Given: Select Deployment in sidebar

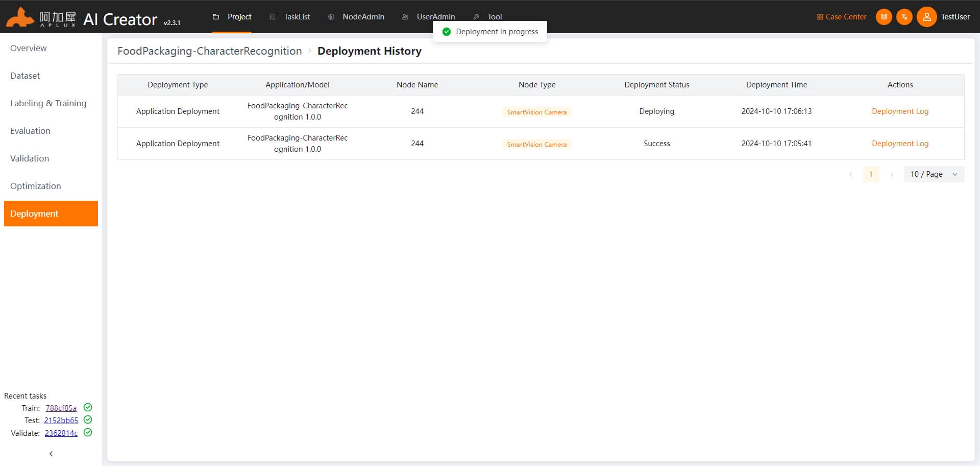Looking at the screenshot, I should [x=51, y=214].
